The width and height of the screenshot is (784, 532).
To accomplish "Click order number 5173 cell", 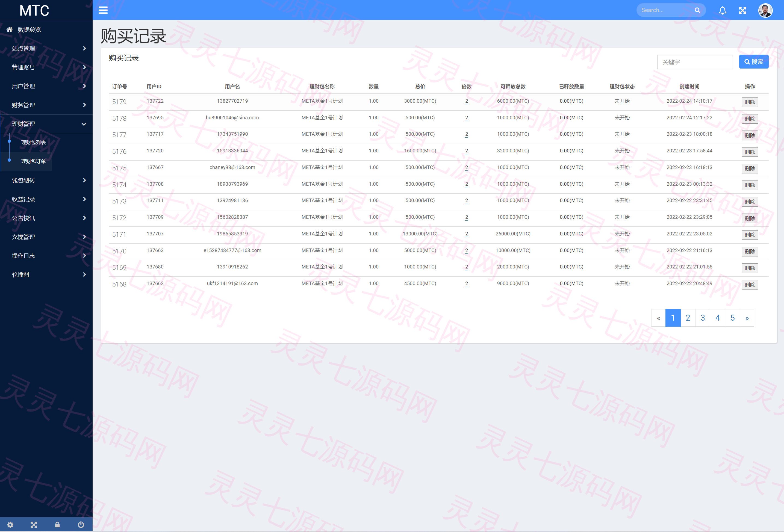I will [119, 201].
